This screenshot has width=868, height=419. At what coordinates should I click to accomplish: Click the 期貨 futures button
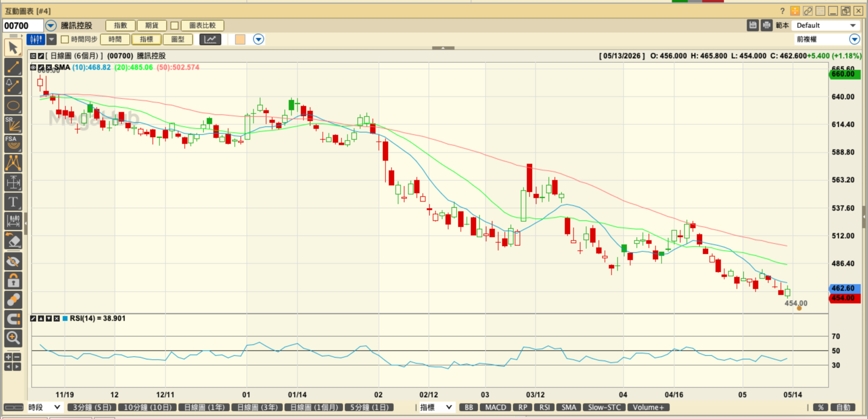(152, 25)
